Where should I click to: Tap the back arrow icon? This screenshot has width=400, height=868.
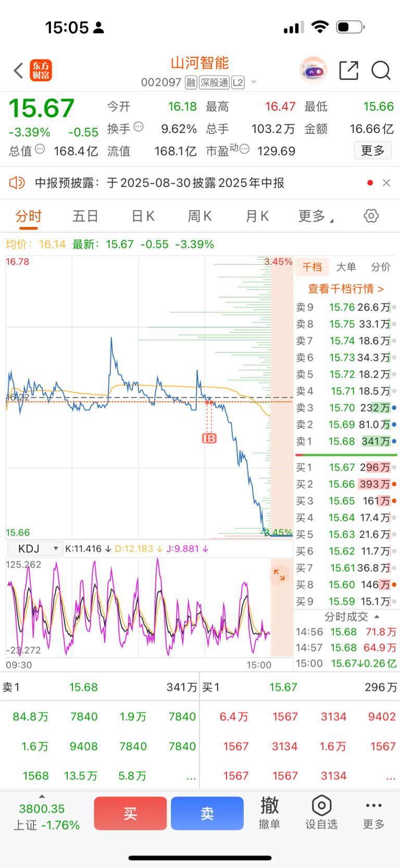point(18,70)
